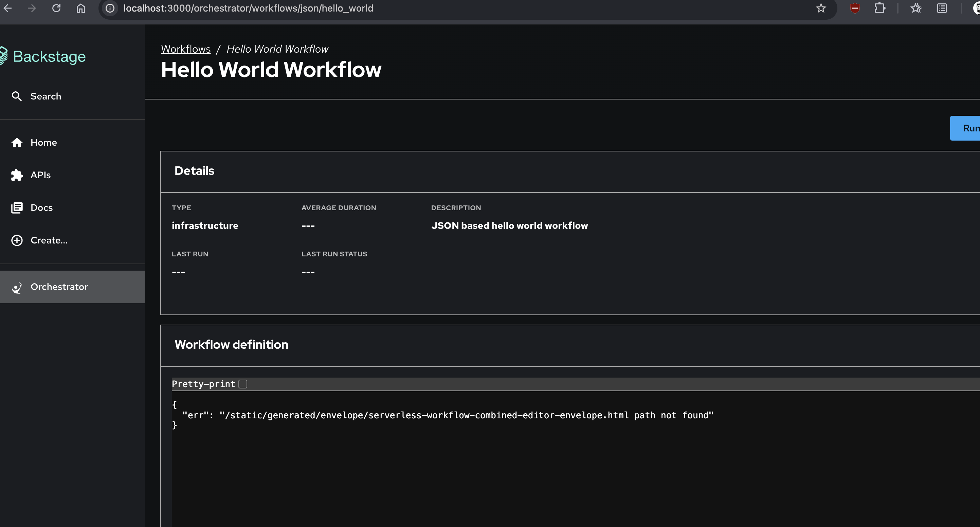This screenshot has height=527, width=980.
Task: Click the Workflows breadcrumb link
Action: tap(186, 49)
